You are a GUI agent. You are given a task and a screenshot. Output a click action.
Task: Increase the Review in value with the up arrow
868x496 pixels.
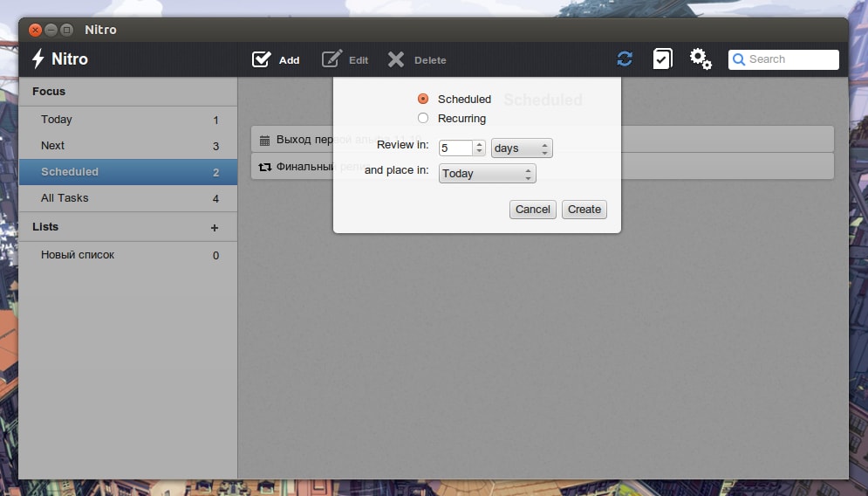[x=480, y=144]
